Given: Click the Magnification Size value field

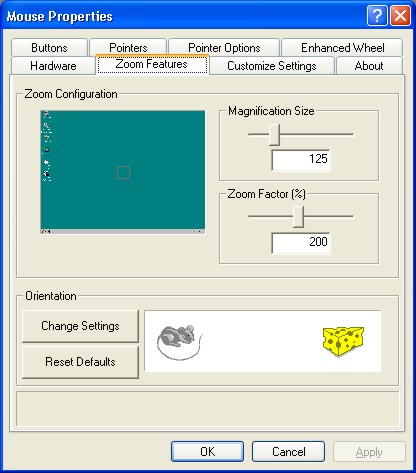Looking at the screenshot, I should 301,160.
